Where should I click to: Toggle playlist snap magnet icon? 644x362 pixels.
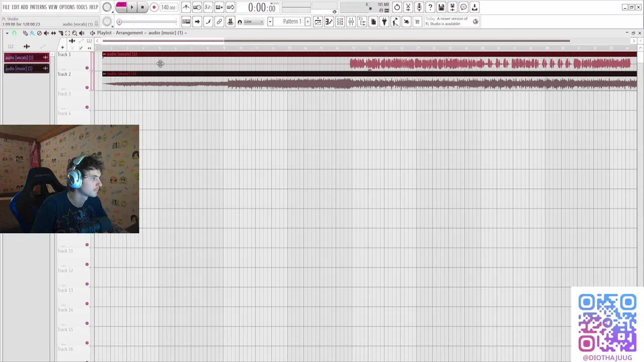tap(14, 33)
